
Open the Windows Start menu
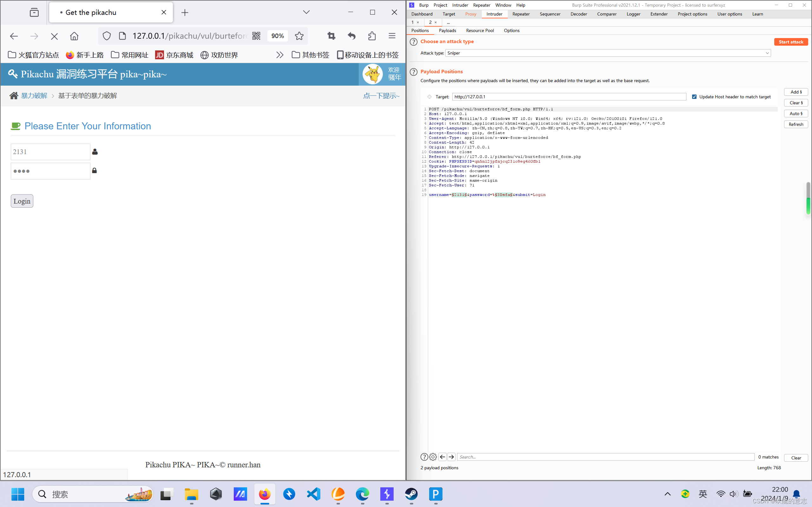(18, 494)
